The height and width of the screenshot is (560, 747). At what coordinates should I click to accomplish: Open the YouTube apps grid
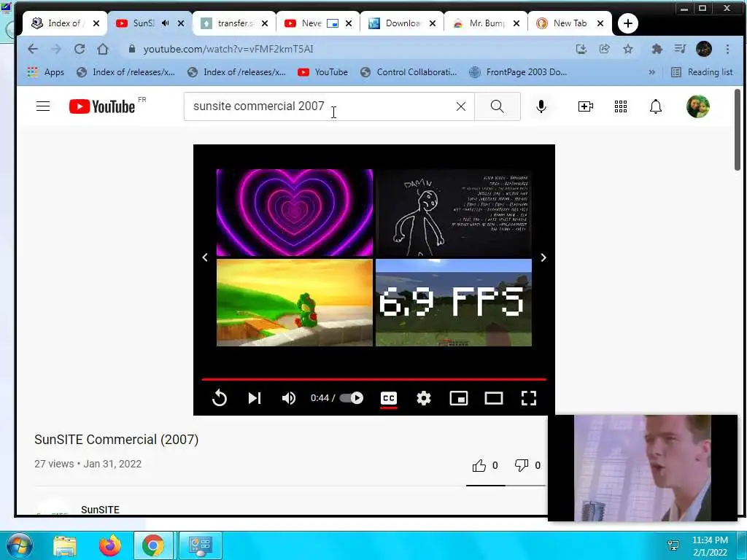click(621, 106)
